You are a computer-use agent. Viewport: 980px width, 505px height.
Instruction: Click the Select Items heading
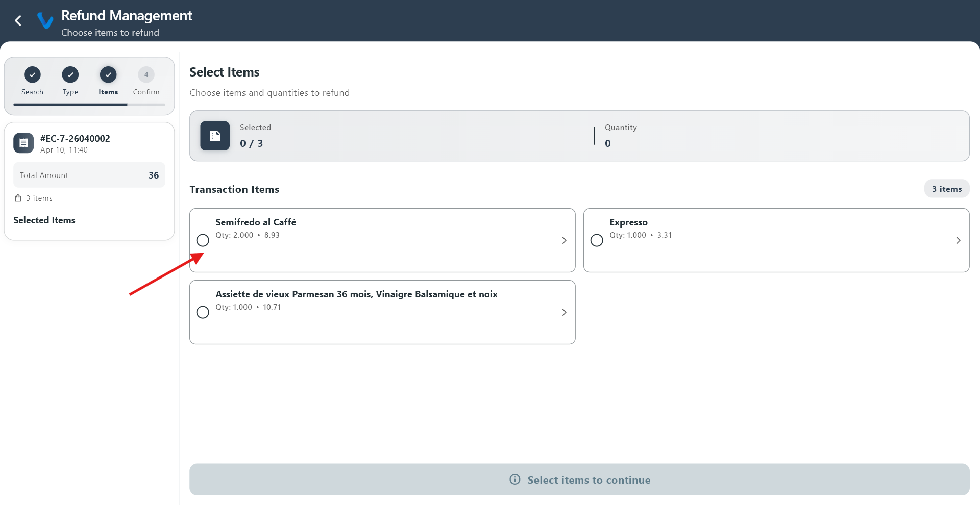[x=225, y=72]
